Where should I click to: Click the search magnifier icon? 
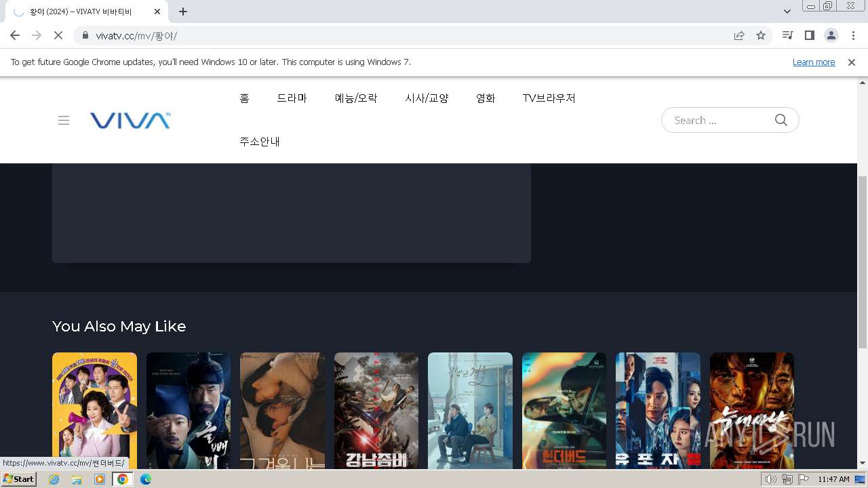point(781,120)
